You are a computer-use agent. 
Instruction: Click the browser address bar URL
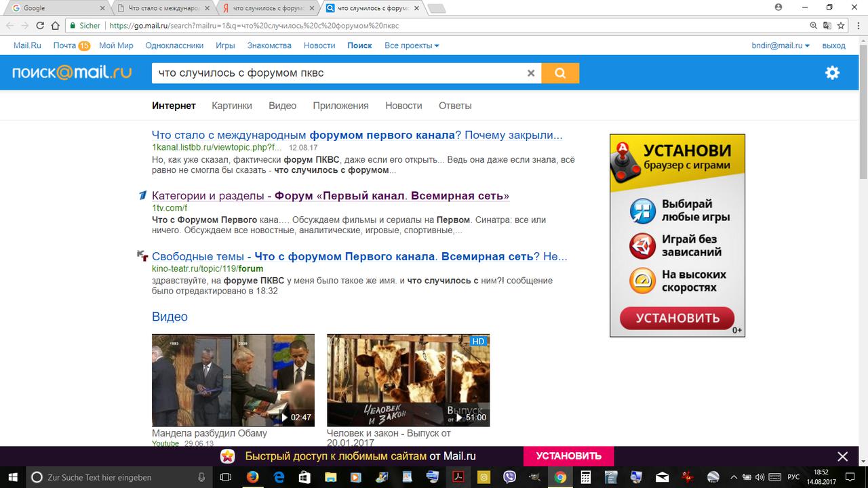254,26
